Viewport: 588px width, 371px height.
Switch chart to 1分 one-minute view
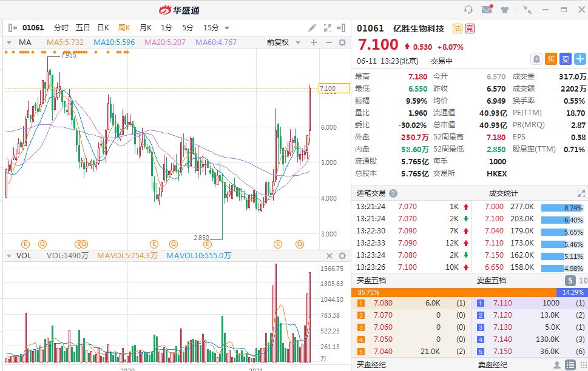166,28
